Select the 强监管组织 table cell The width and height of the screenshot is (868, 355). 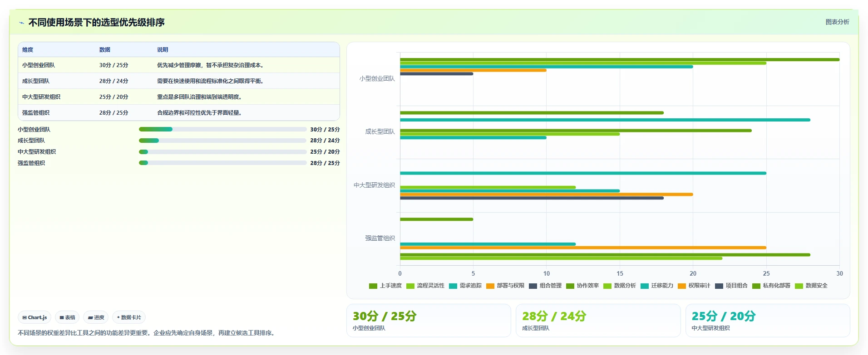36,113
